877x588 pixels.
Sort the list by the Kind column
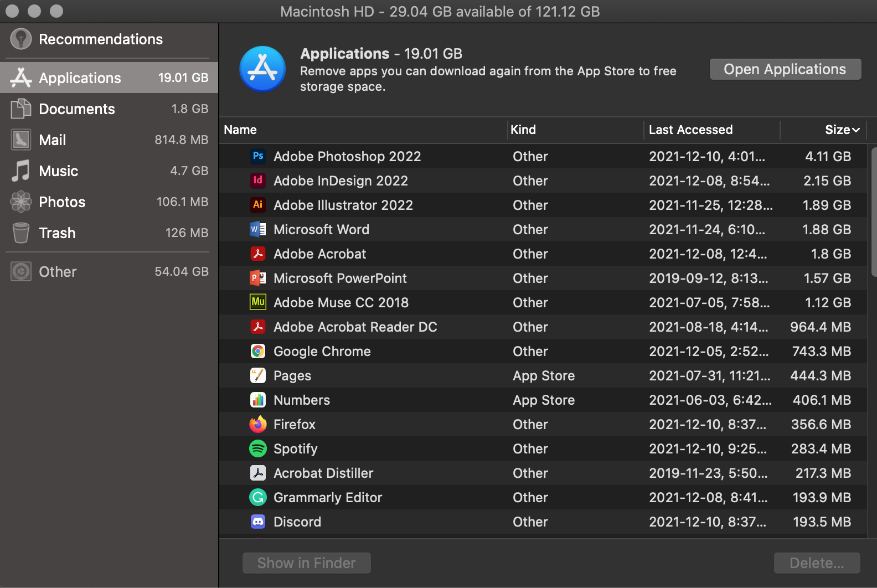pyautogui.click(x=576, y=130)
